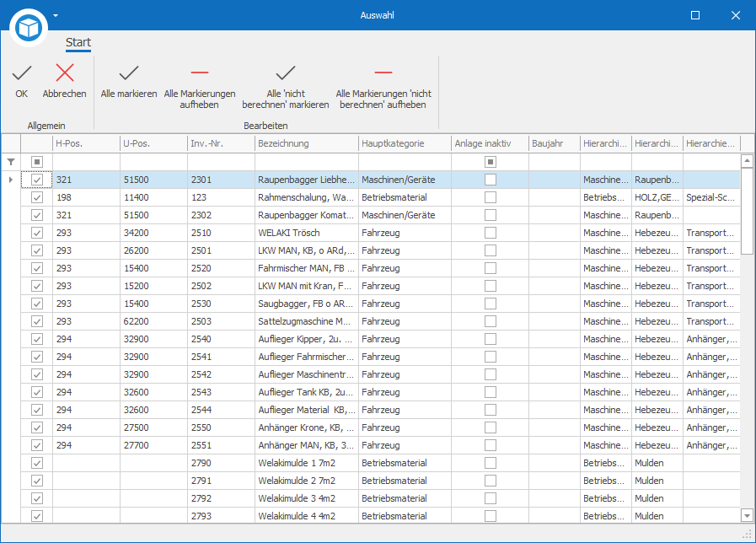Sort by the Bezeichnung column header
This screenshot has height=543, width=756.
coord(307,143)
